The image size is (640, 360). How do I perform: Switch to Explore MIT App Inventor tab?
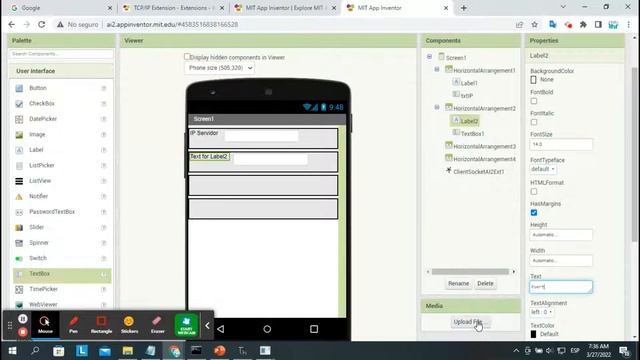tap(286, 8)
